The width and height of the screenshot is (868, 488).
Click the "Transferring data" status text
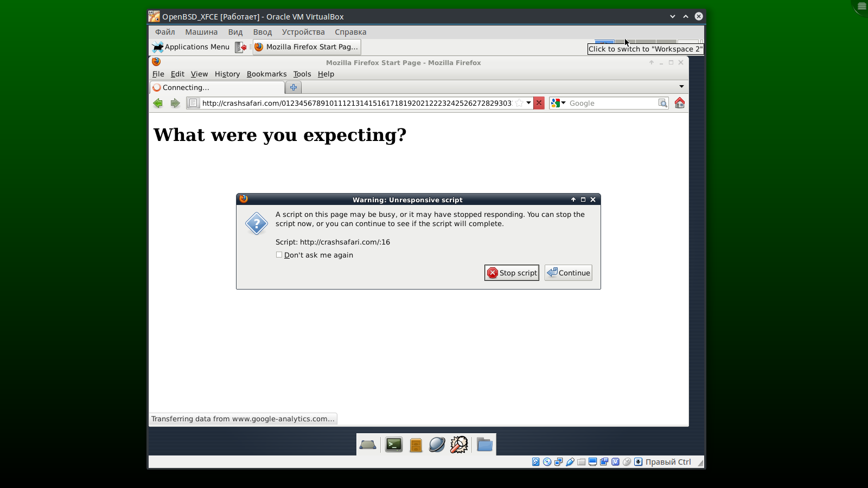tap(242, 419)
